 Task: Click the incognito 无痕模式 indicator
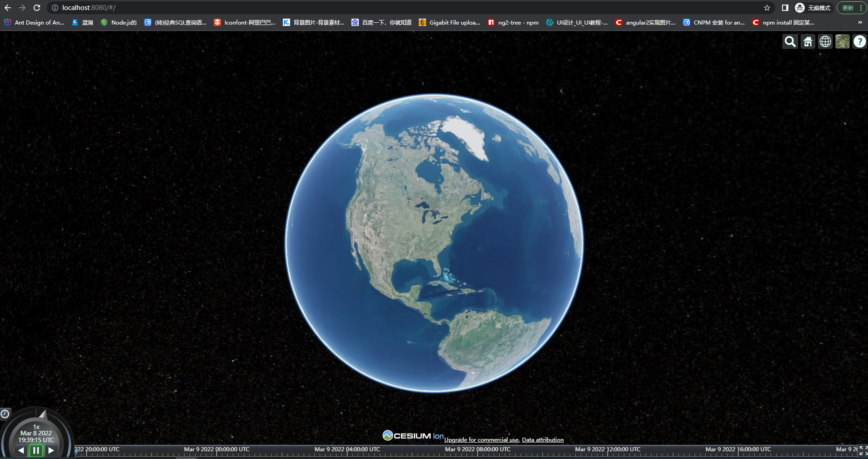813,8
